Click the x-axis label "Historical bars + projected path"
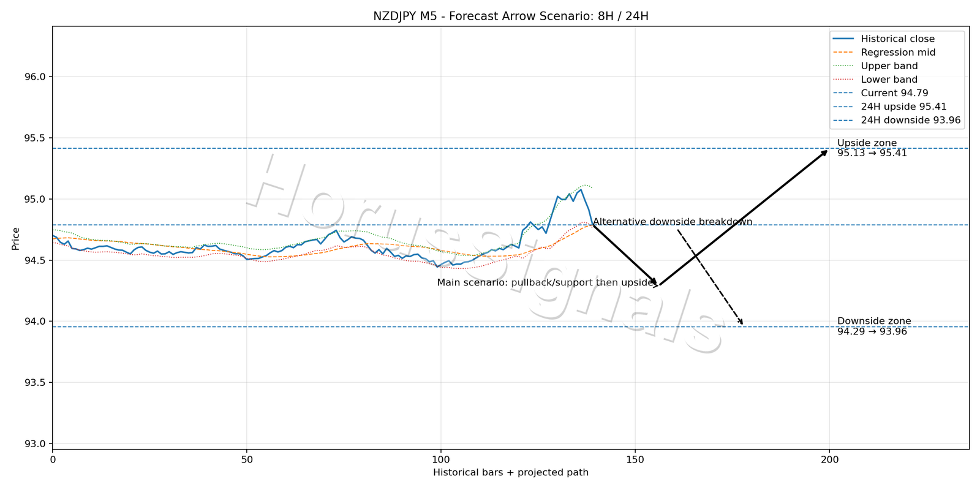Viewport: 980px width, 490px height. [511, 472]
